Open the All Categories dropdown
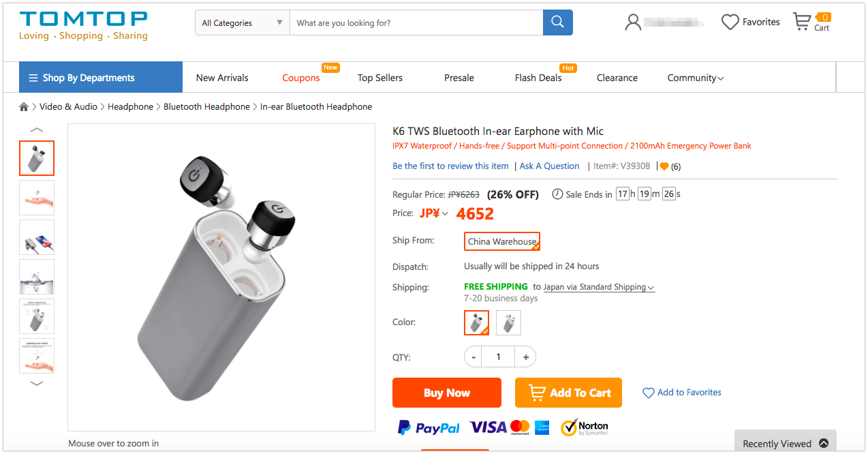The width and height of the screenshot is (868, 454). (242, 22)
